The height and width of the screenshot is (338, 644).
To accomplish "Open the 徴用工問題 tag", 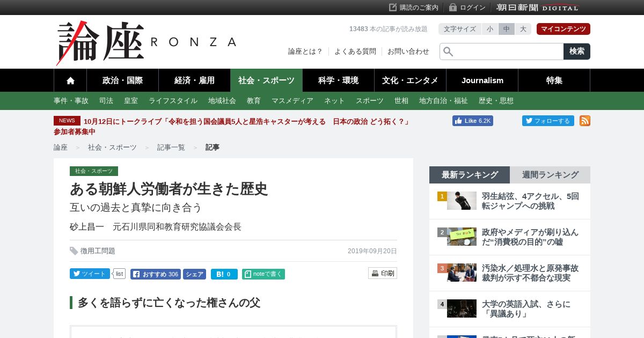I will pos(98,251).
